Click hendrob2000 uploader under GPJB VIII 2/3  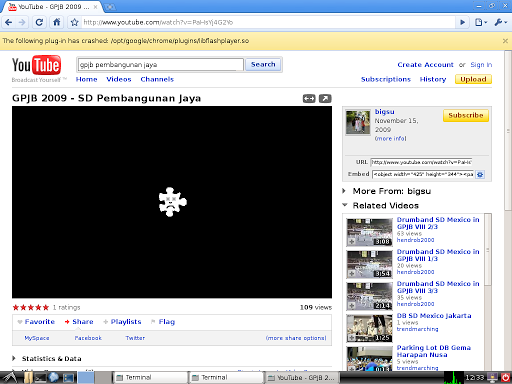[415, 240]
